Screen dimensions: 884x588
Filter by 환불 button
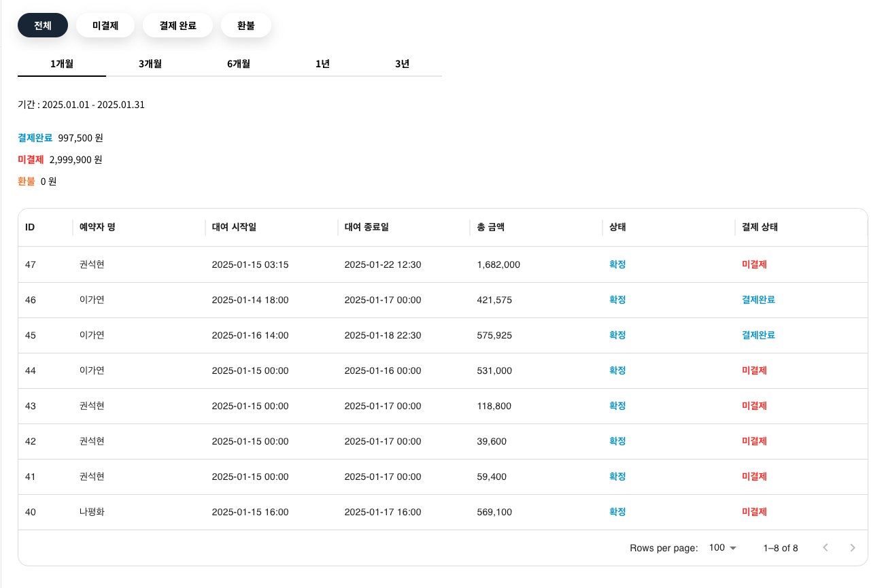(x=246, y=25)
